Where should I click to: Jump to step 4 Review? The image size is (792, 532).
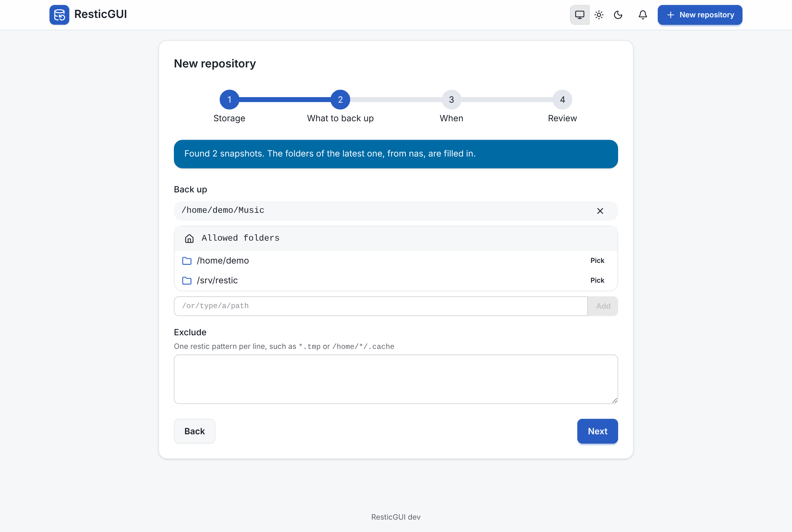tap(562, 99)
